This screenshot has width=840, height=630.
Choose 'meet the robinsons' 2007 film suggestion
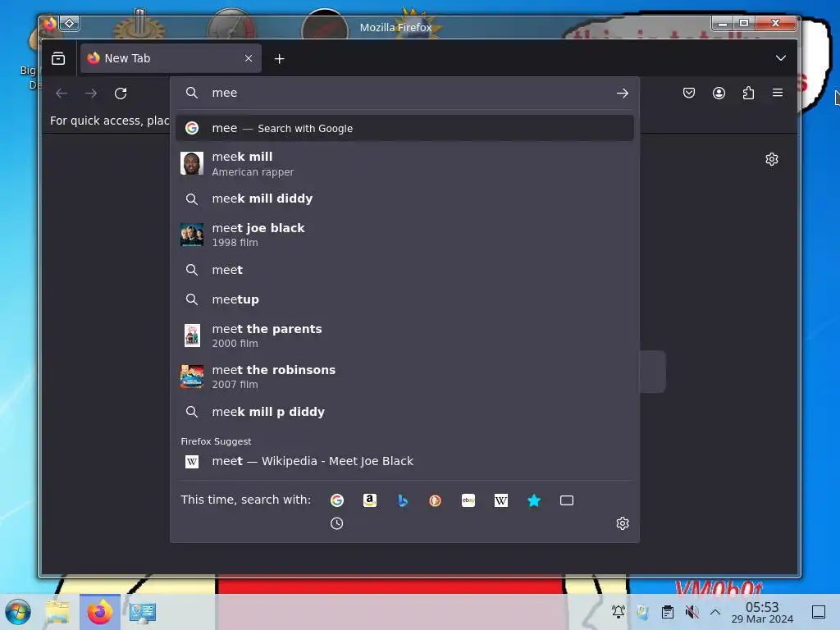click(x=404, y=377)
